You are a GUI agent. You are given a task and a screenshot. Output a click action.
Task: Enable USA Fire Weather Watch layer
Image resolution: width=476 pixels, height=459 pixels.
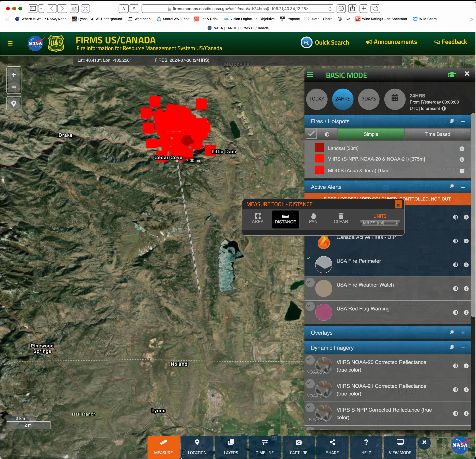(x=310, y=282)
